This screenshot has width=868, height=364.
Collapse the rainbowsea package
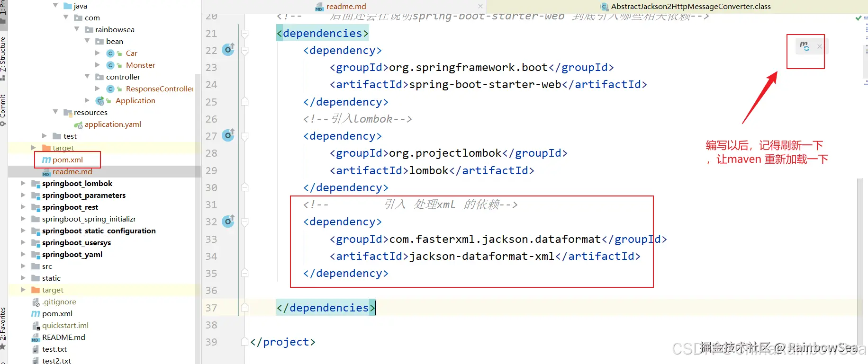point(77,29)
